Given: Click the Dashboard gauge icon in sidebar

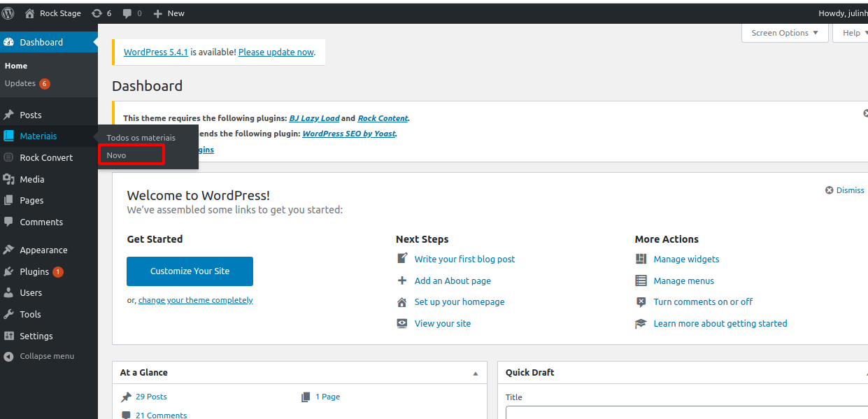Looking at the screenshot, I should click(9, 42).
